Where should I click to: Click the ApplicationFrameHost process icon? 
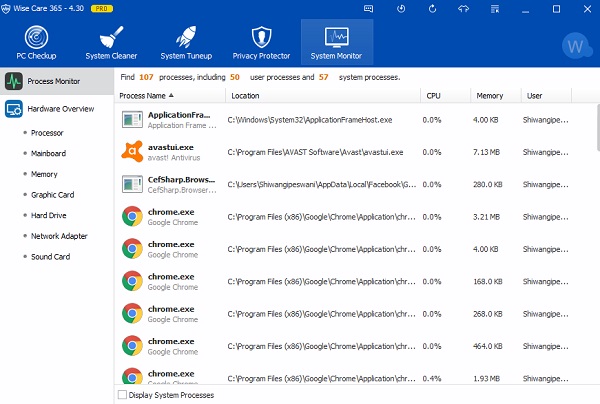coord(132,120)
